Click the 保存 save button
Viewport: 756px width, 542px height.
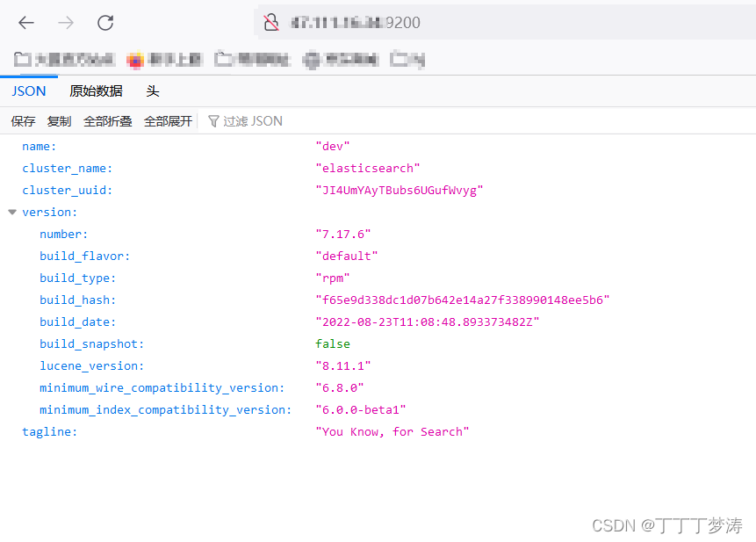pos(23,121)
